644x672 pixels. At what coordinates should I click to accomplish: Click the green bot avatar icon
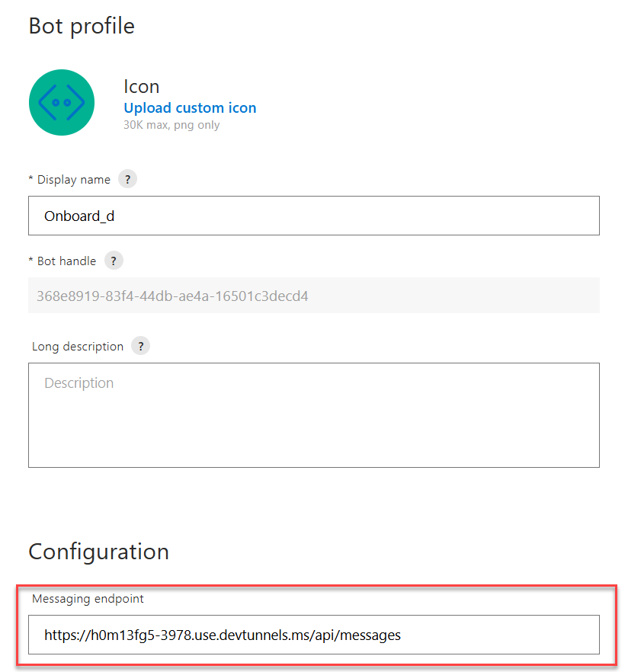[62, 102]
